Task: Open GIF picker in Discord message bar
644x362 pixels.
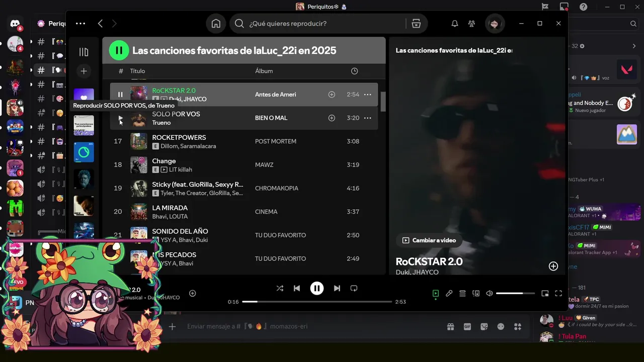Action: [467, 326]
